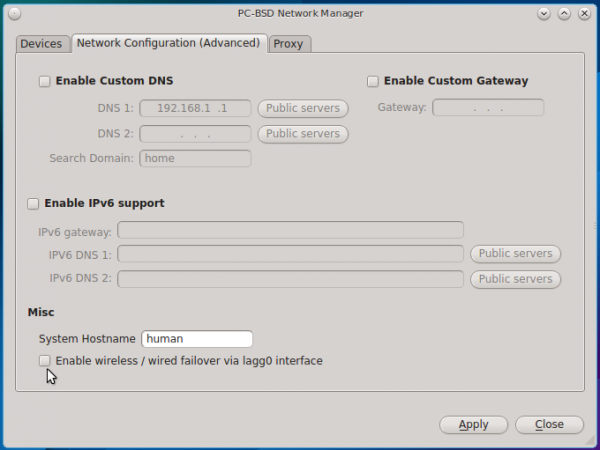Open Public servers for DNS 1
600x450 pixels.
(x=303, y=109)
